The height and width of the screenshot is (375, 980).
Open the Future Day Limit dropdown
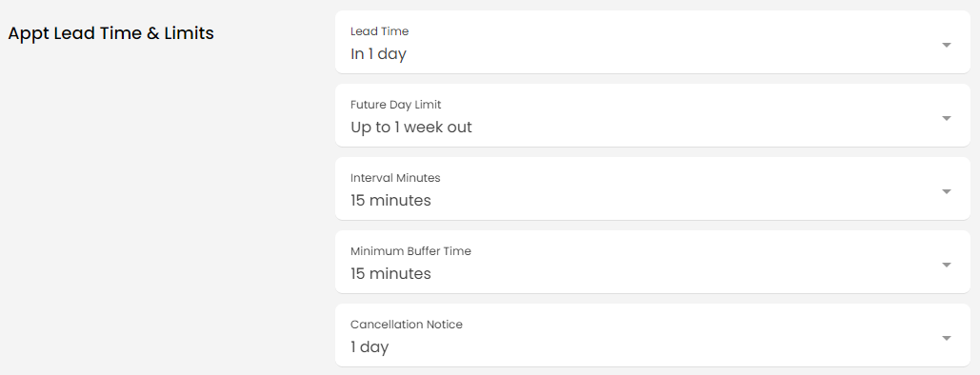tap(652, 115)
